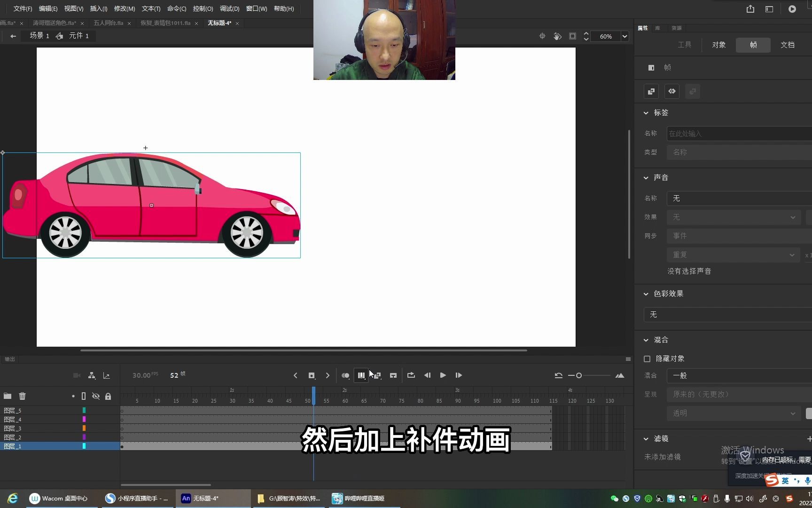
Task: Click the back arrow in edit bar
Action: tap(13, 36)
